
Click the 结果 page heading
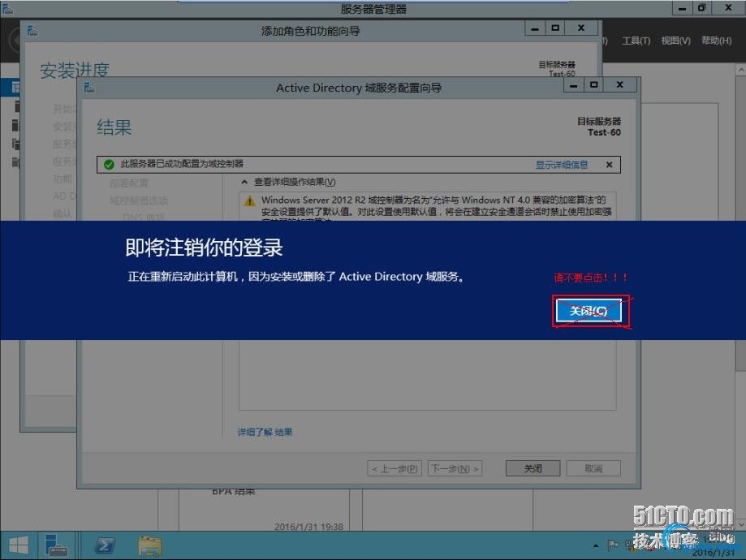point(114,127)
